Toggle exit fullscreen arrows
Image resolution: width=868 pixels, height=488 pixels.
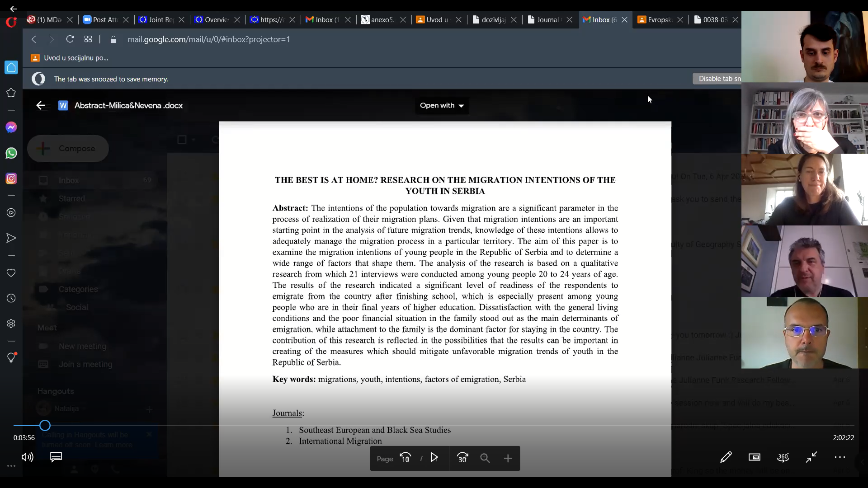[x=811, y=457]
